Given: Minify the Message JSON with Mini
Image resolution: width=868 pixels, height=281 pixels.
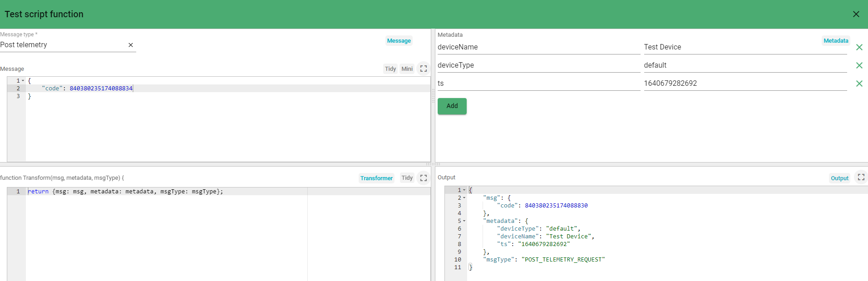Looking at the screenshot, I should pyautogui.click(x=407, y=69).
